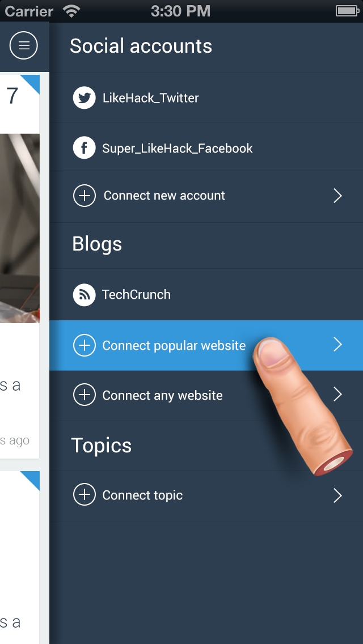The image size is (363, 644).
Task: Choose Connect topic label
Action: coord(142,495)
